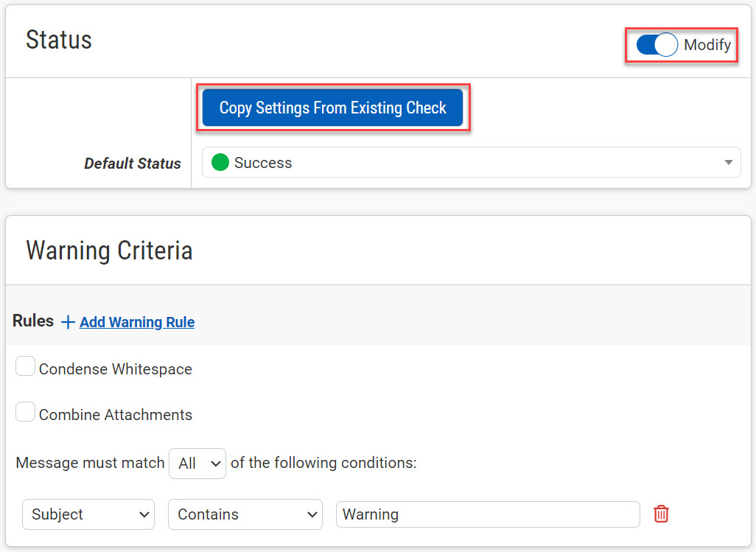
Task: Open the Default Status Success dropdown
Action: click(470, 163)
